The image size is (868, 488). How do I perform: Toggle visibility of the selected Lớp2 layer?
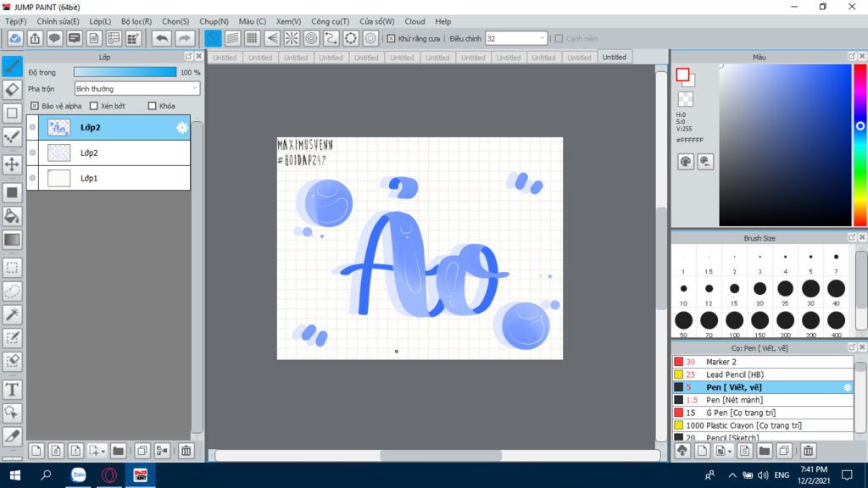[x=33, y=127]
